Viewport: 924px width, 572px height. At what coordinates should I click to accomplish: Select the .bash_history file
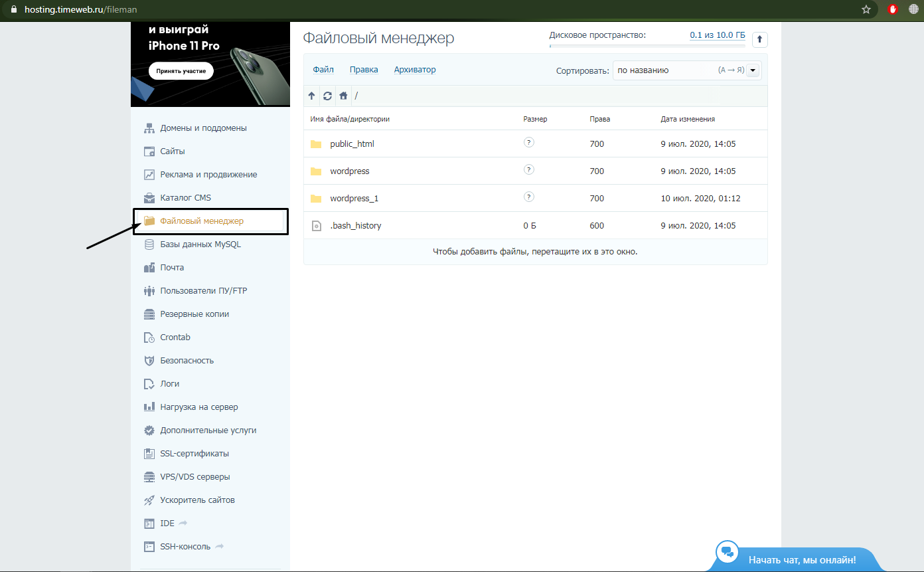point(355,226)
